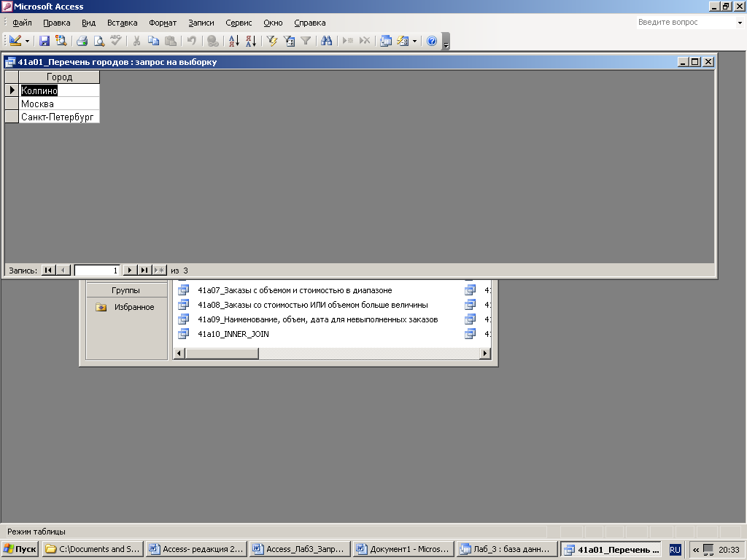The height and width of the screenshot is (560, 747).
Task: Open the Пуск start button
Action: [x=20, y=549]
